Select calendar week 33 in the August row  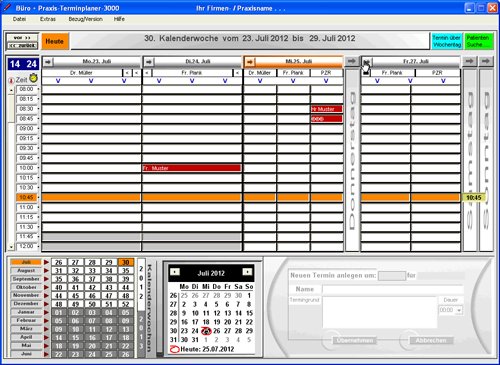[92, 271]
